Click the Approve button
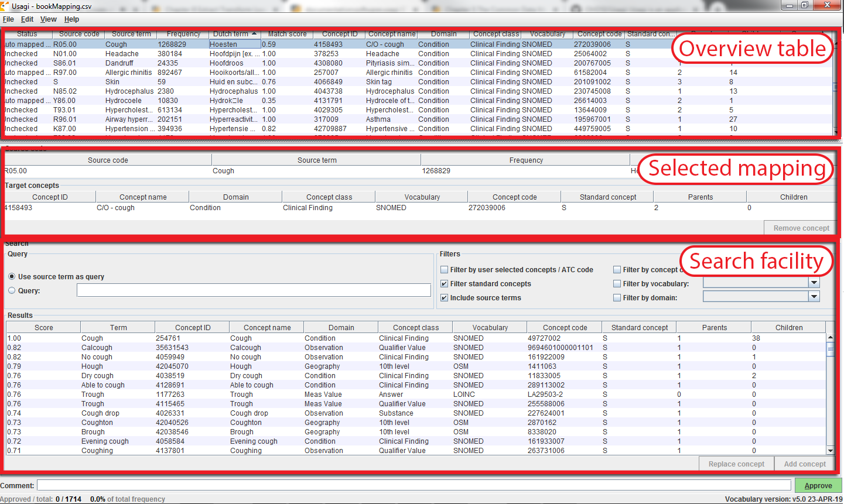 point(818,485)
